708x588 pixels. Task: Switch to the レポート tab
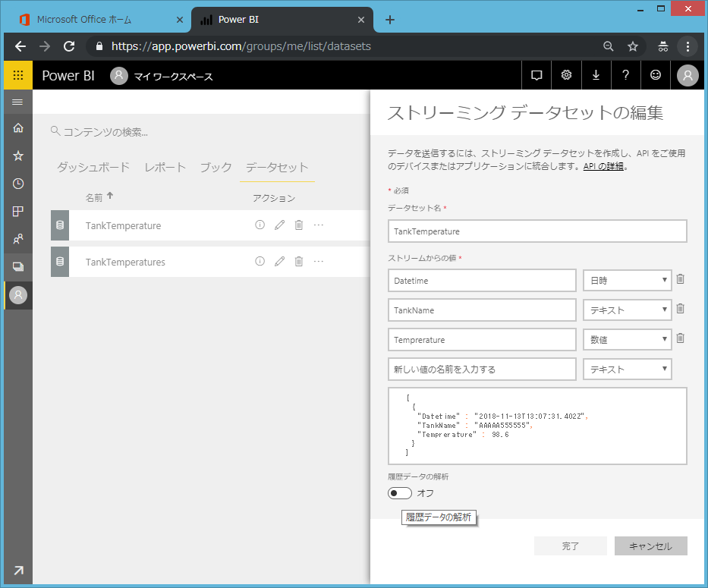click(x=165, y=167)
